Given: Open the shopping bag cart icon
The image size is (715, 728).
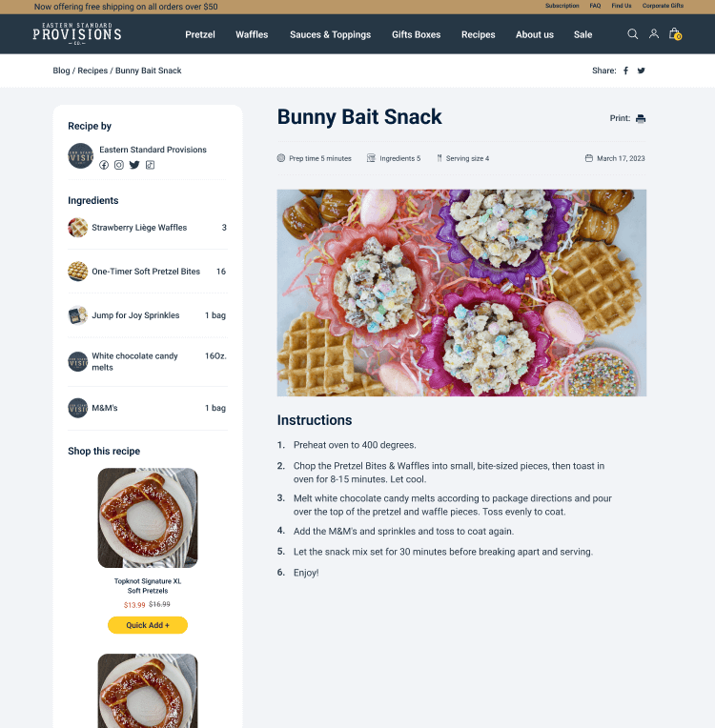Looking at the screenshot, I should tap(675, 34).
